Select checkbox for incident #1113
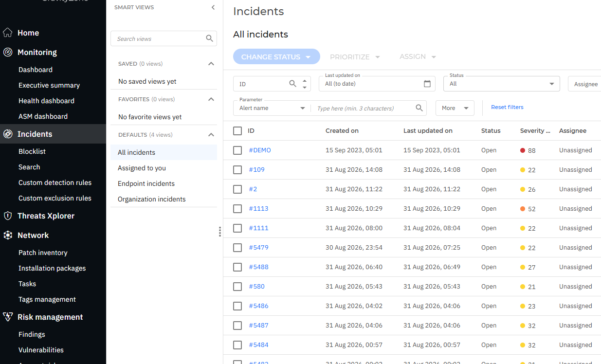The image size is (601, 364). 237,209
